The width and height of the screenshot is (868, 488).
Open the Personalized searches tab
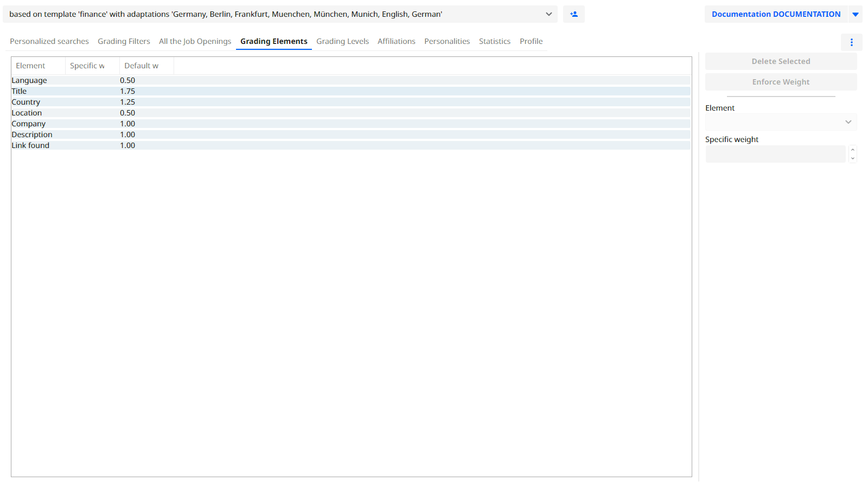click(x=49, y=41)
